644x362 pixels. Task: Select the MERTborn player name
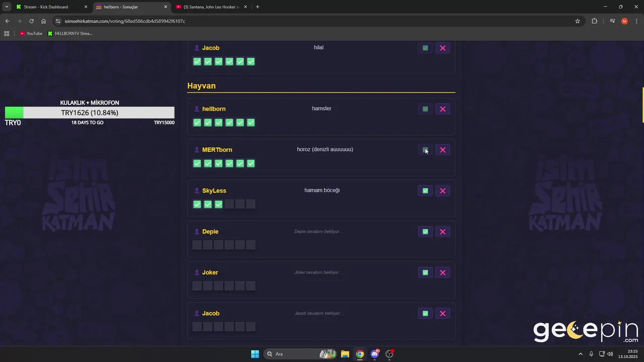click(x=217, y=150)
